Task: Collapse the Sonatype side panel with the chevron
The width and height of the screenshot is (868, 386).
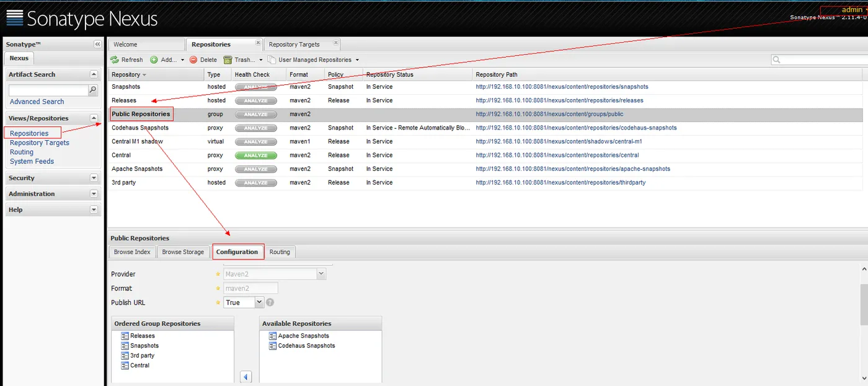Action: click(97, 45)
